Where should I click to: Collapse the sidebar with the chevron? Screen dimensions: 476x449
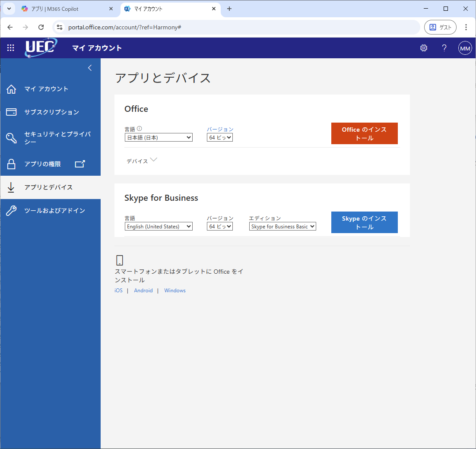(90, 68)
